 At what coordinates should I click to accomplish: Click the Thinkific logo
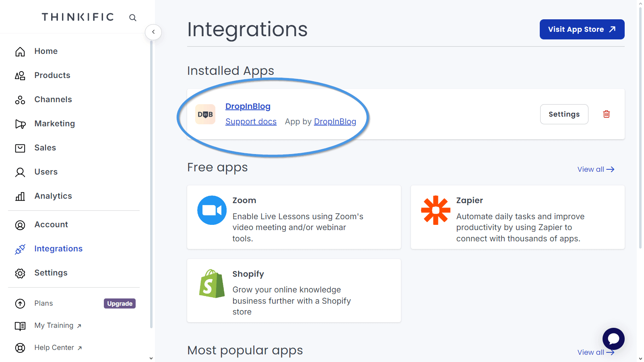(x=78, y=17)
